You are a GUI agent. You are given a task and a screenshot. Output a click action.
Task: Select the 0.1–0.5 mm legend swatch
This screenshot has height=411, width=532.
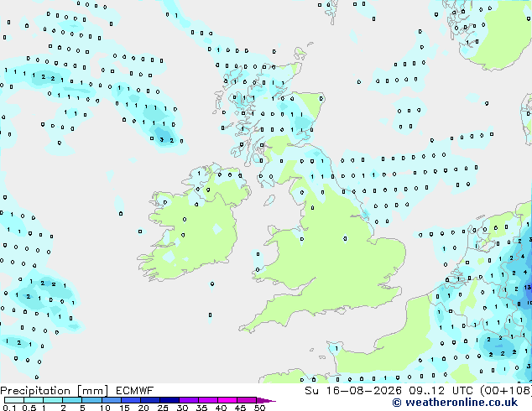[14, 400]
